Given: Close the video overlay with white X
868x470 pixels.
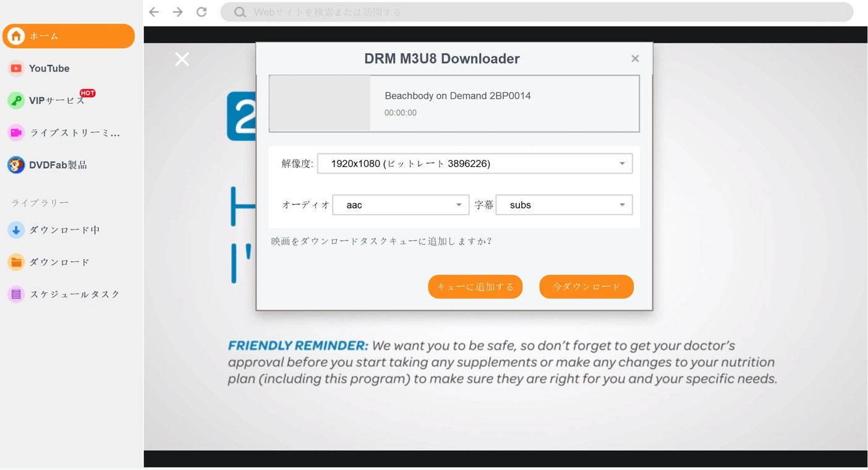Looking at the screenshot, I should [182, 59].
